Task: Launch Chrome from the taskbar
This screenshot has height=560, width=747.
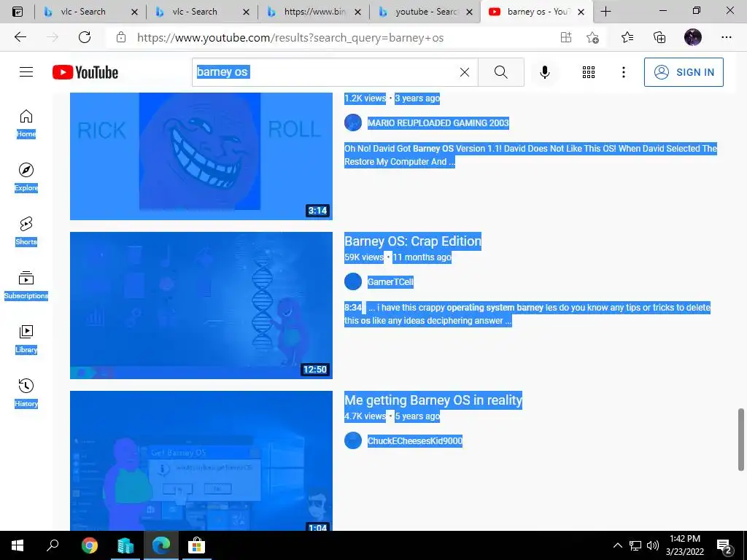Action: [89, 545]
